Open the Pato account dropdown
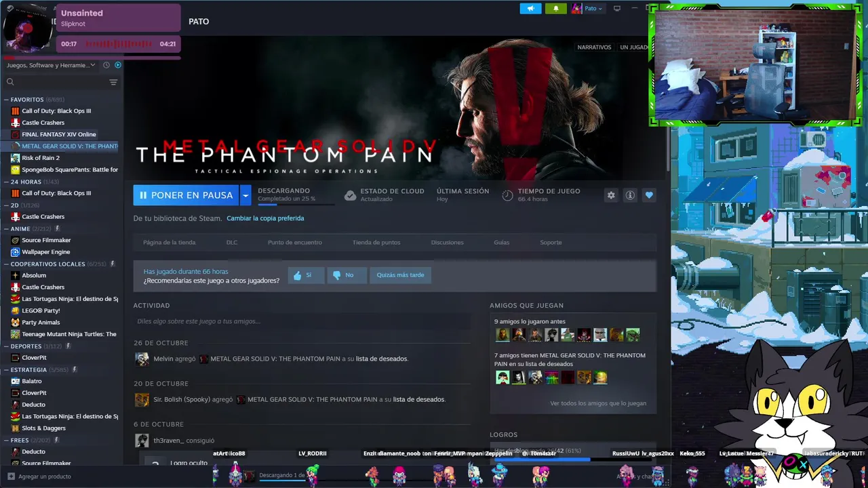The height and width of the screenshot is (488, 868). pyautogui.click(x=593, y=8)
